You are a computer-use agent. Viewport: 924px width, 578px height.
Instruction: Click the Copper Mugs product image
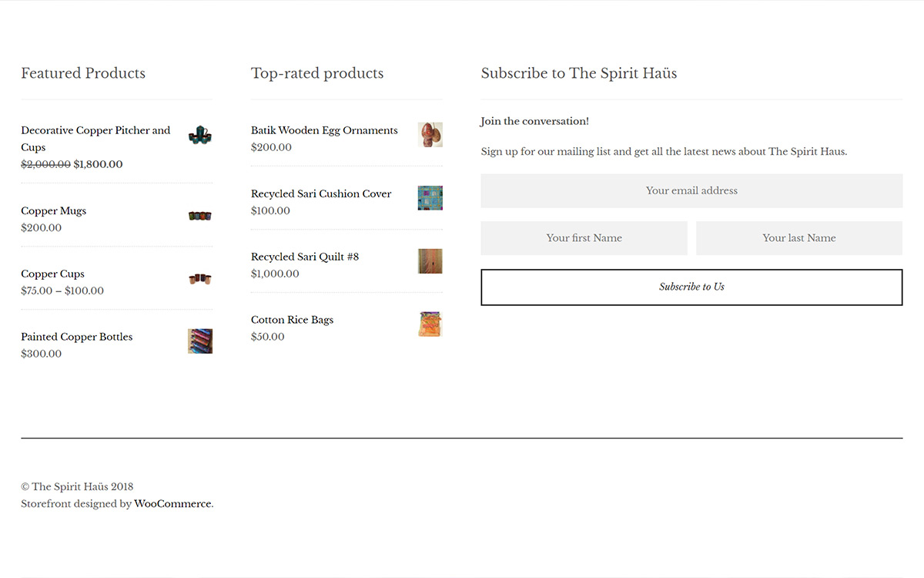click(200, 215)
